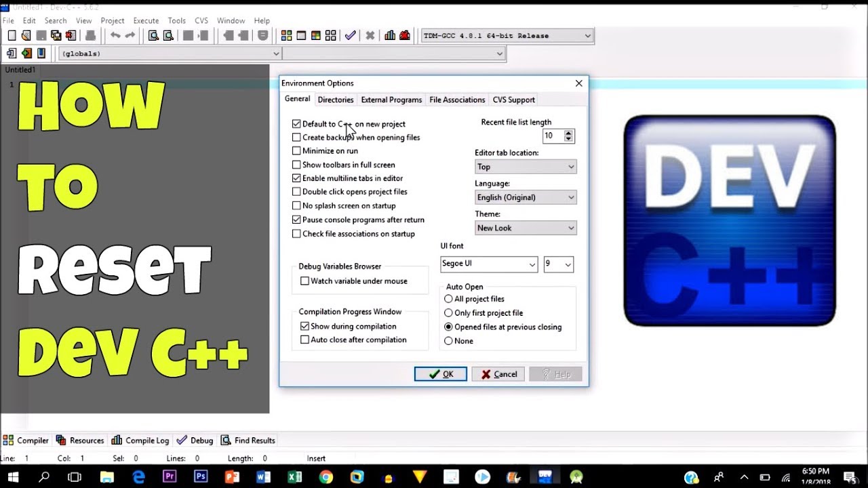Open the Theme dropdown showing New Look

526,228
